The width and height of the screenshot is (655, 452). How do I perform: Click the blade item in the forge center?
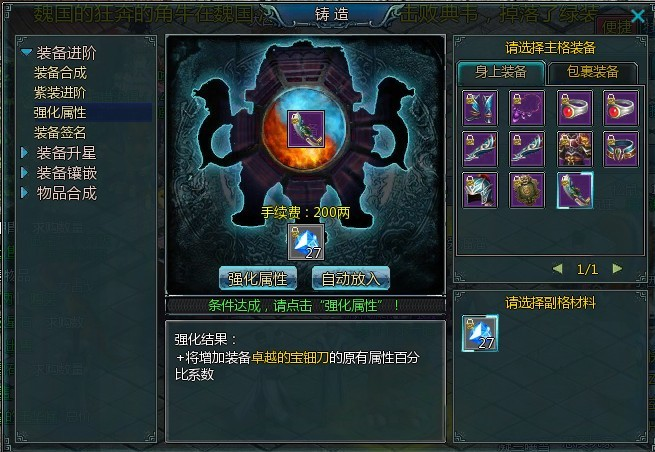[306, 129]
